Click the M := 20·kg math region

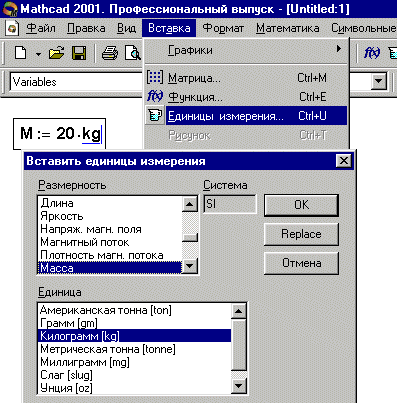click(x=60, y=134)
